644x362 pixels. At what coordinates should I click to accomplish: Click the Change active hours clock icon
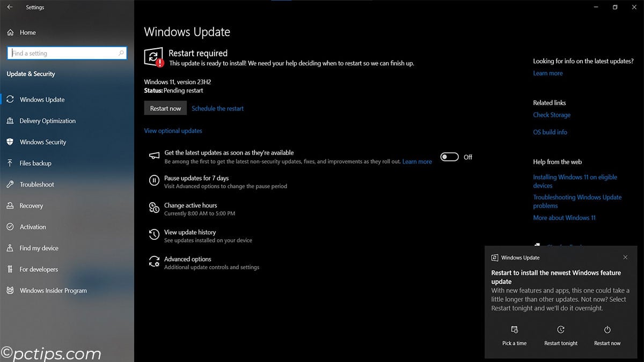(154, 208)
